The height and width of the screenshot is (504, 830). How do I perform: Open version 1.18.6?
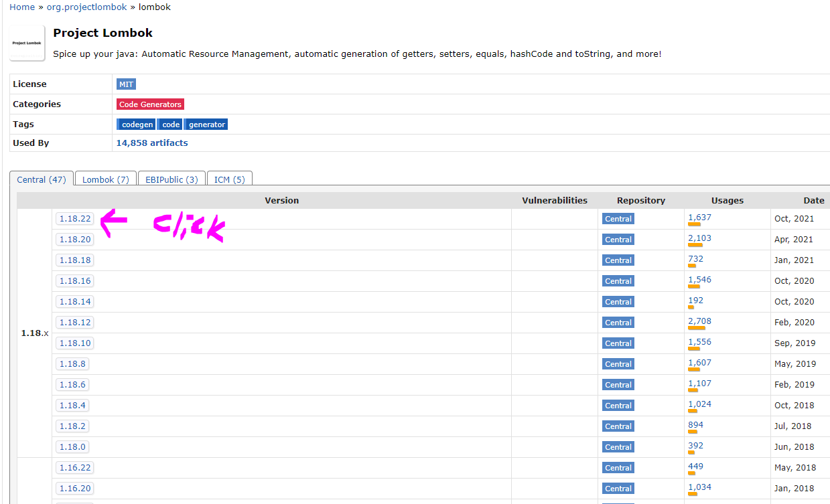pyautogui.click(x=72, y=385)
